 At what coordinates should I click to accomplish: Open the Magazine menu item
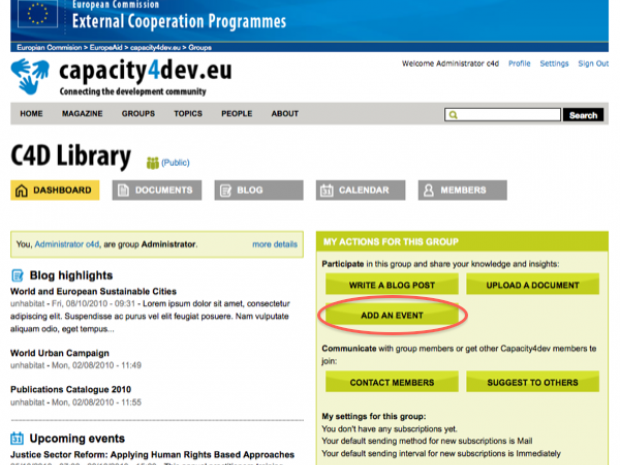point(82,114)
